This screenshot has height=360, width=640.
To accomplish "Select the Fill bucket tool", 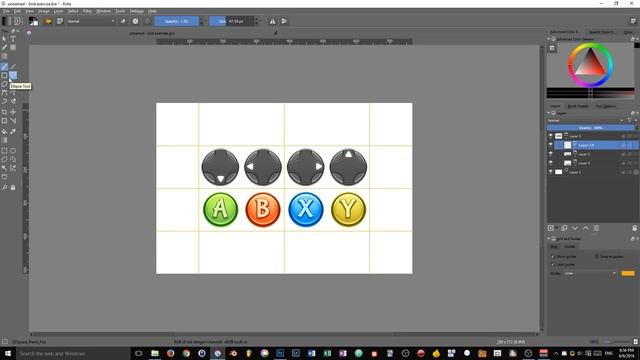I will pyautogui.click(x=4, y=131).
